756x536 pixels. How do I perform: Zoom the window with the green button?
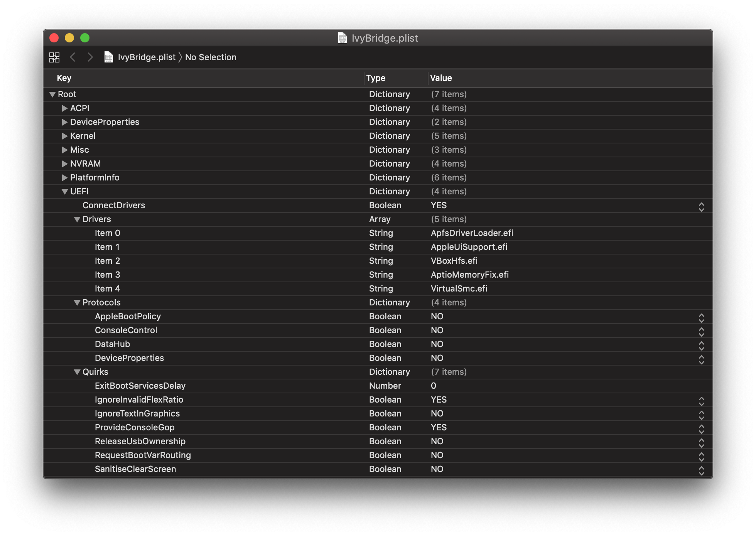click(85, 38)
